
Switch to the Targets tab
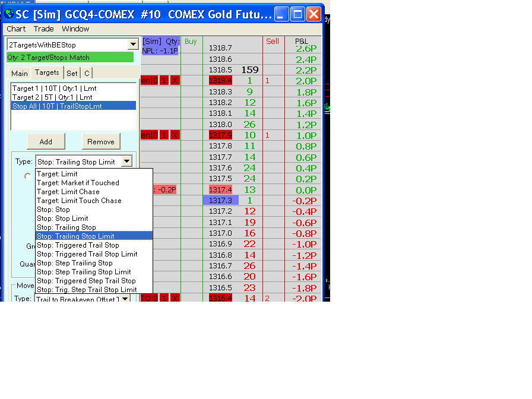[x=47, y=72]
